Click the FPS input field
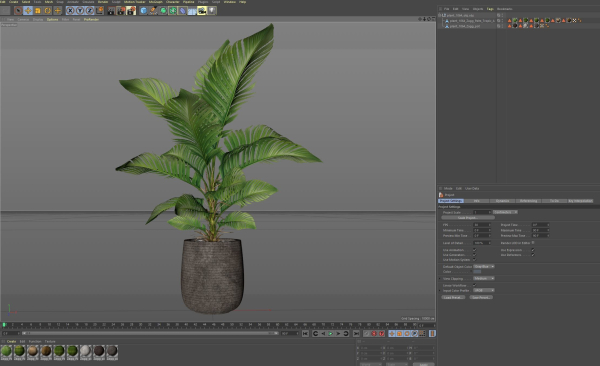 (482, 225)
